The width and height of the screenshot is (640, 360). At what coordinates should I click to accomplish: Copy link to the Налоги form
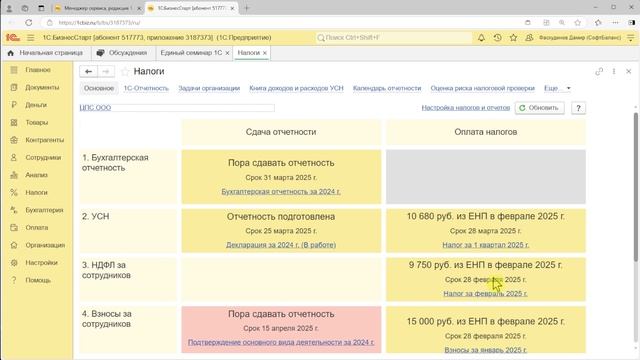599,71
